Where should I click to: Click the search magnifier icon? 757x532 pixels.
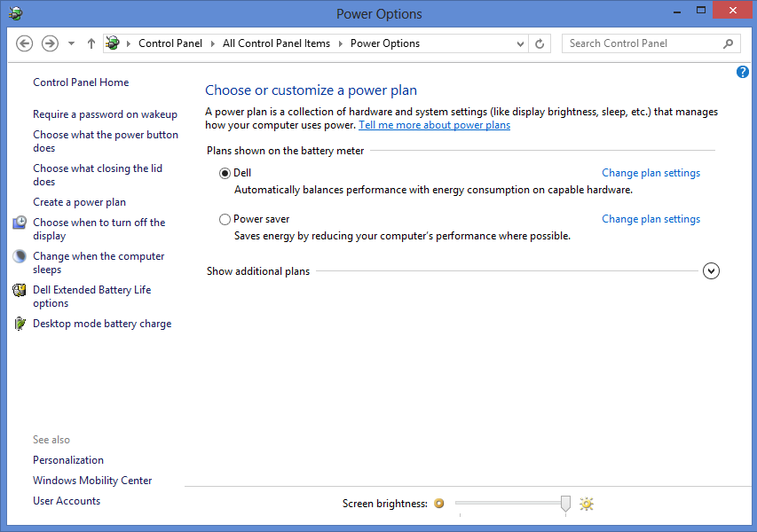(x=728, y=44)
